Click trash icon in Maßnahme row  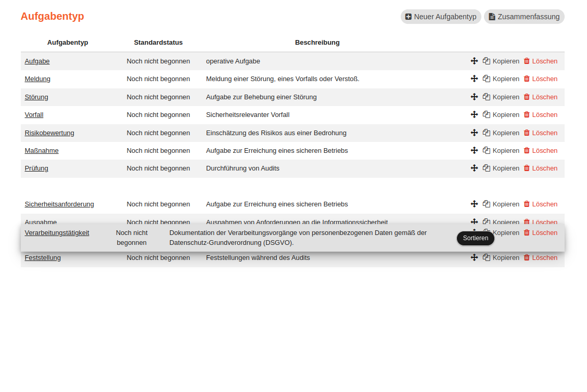527,150
